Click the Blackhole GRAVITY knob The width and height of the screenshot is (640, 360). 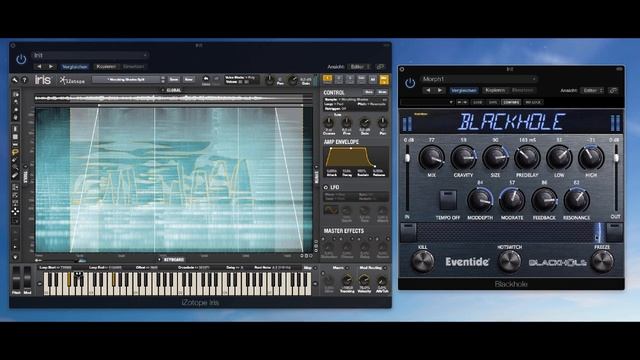pyautogui.click(x=463, y=158)
